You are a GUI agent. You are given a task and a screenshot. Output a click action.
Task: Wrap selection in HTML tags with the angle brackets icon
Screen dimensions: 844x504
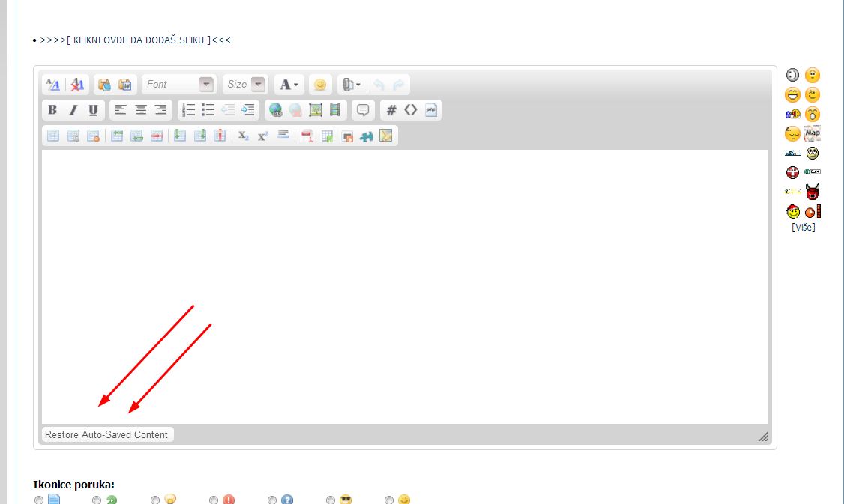pyautogui.click(x=411, y=110)
